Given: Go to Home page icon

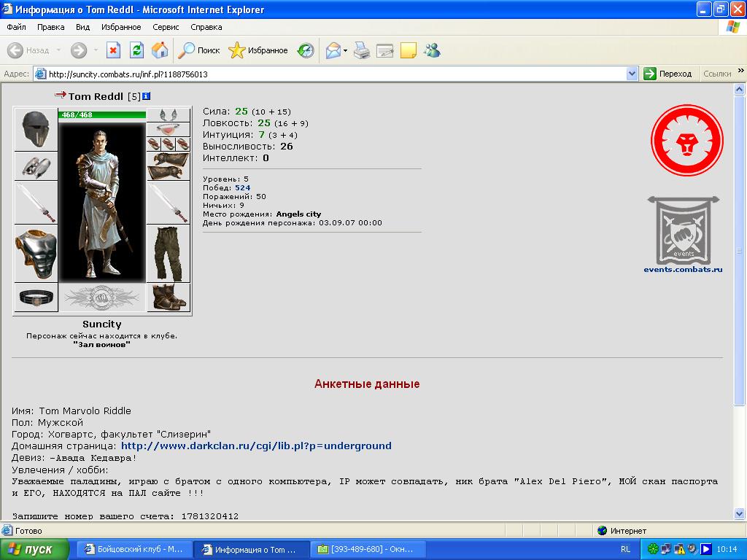Looking at the screenshot, I should coord(160,50).
